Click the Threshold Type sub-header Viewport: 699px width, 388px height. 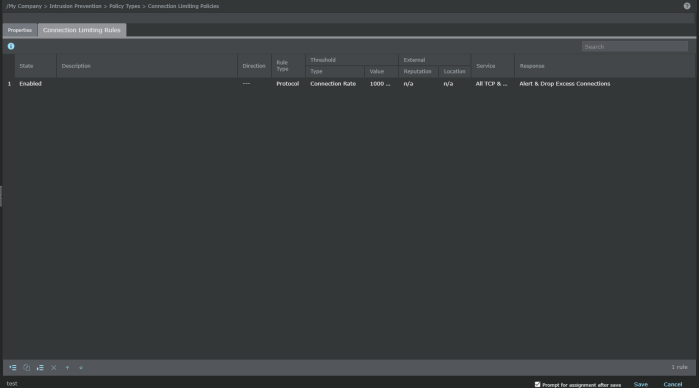[334, 71]
